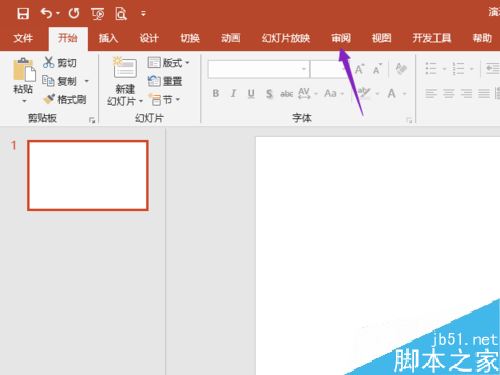Toggle Underline formatting
Viewport: 500px width, 375px height.
pyautogui.click(x=251, y=94)
